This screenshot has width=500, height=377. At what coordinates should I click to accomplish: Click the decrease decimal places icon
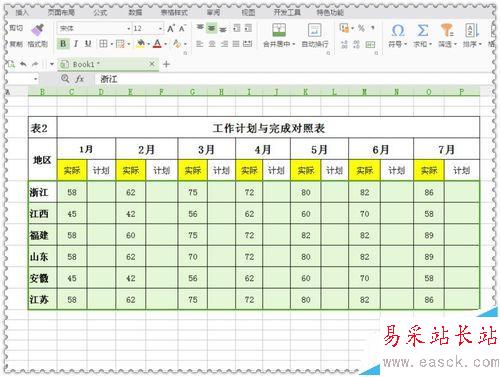click(356, 44)
